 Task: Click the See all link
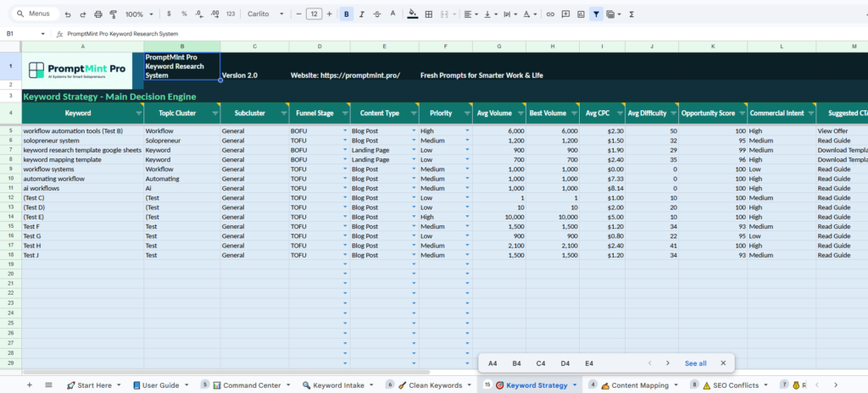[x=695, y=363]
